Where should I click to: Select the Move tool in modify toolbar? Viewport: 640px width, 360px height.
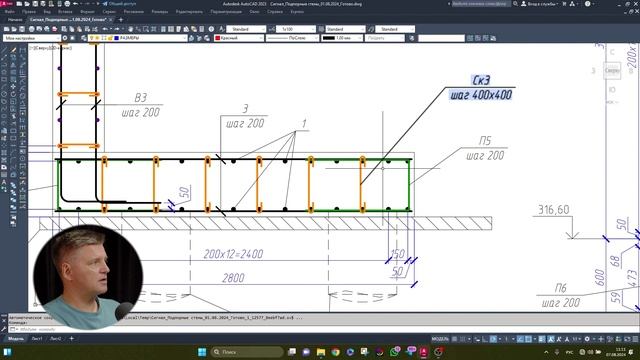coord(13,87)
